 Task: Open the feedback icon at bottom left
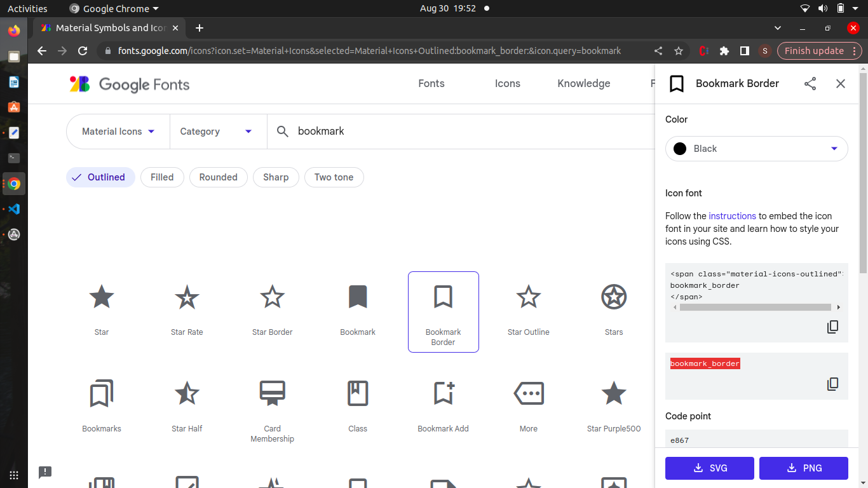pos(45,472)
